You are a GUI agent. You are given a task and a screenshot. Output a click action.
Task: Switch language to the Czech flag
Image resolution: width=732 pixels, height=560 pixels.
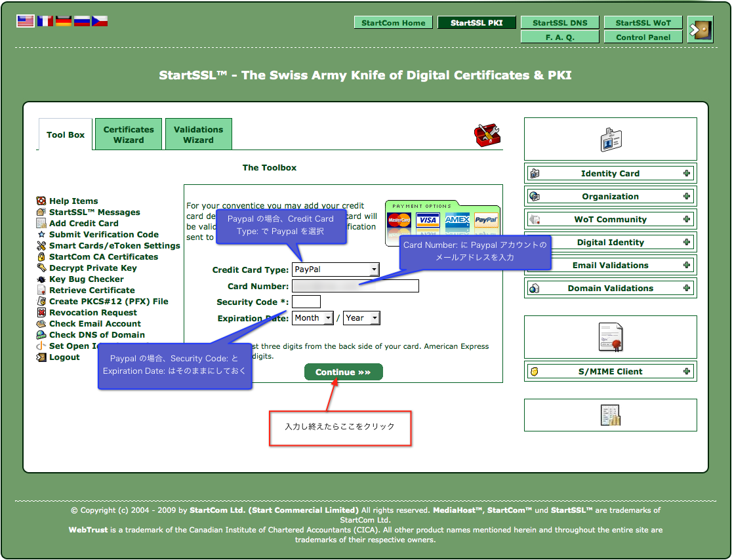pos(100,21)
